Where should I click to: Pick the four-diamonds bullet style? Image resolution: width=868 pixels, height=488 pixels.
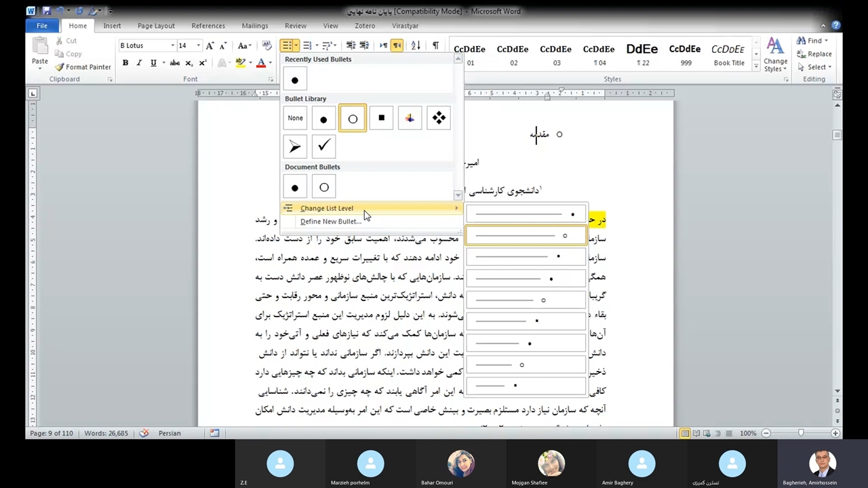tap(439, 119)
